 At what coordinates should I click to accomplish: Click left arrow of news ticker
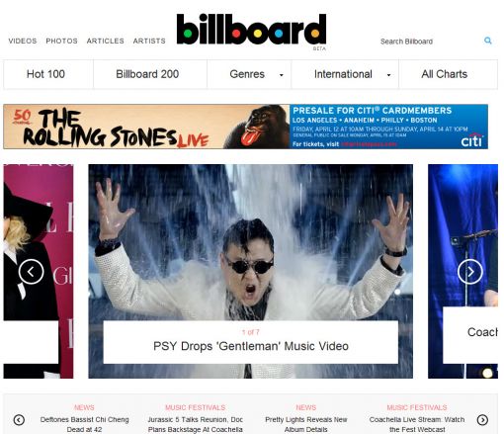19,420
